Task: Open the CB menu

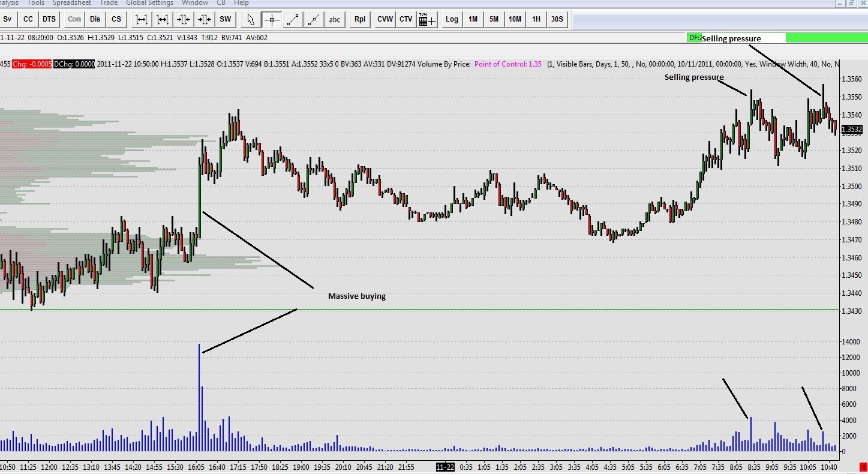Action: click(x=221, y=3)
